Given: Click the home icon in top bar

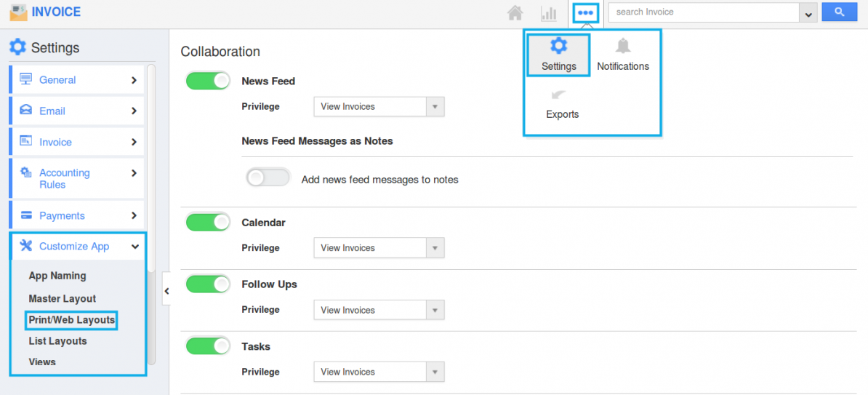Looking at the screenshot, I should click(515, 12).
